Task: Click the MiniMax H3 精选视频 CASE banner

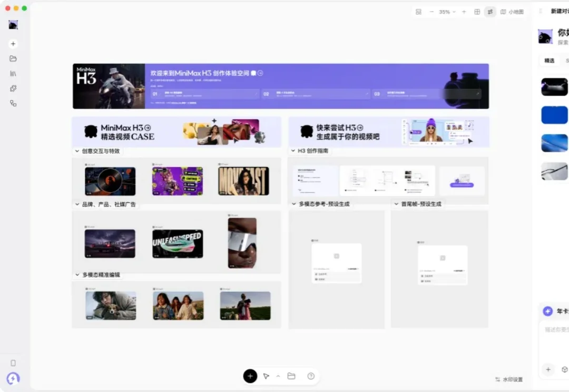Action: [x=176, y=132]
